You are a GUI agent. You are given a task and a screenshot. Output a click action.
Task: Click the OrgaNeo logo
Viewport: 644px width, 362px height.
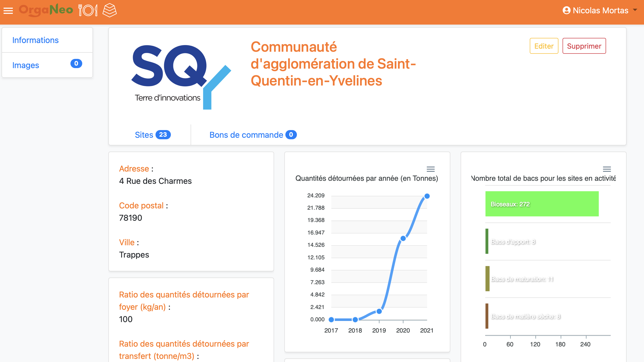point(46,10)
